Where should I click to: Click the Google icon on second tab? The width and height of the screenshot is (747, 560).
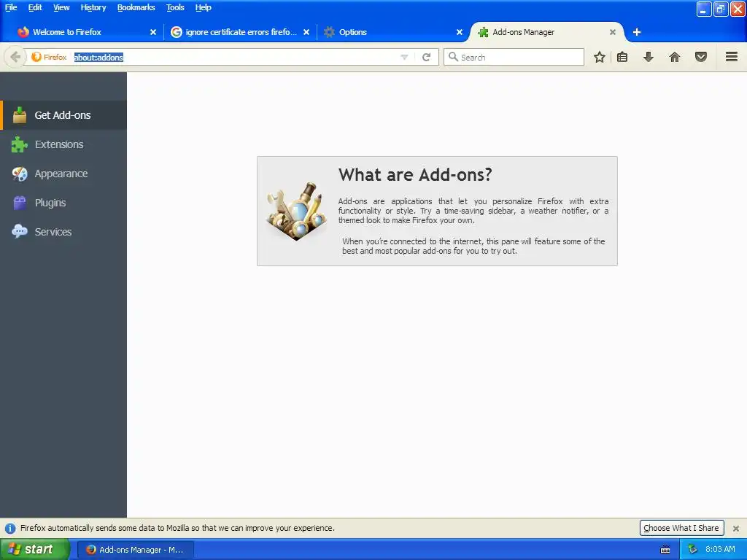(177, 32)
